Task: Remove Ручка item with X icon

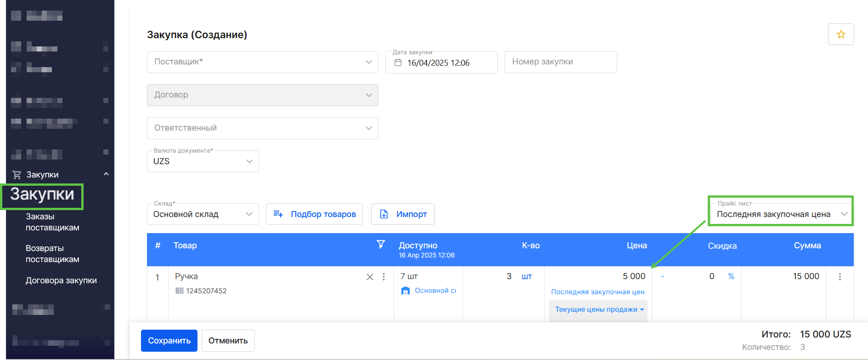Action: (370, 277)
